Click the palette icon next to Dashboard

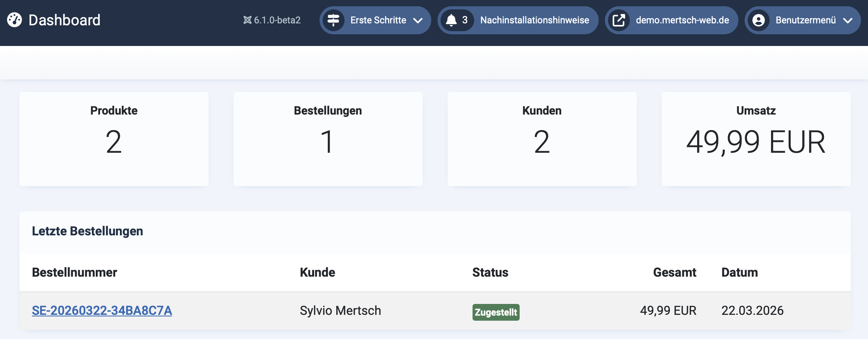[x=15, y=20]
